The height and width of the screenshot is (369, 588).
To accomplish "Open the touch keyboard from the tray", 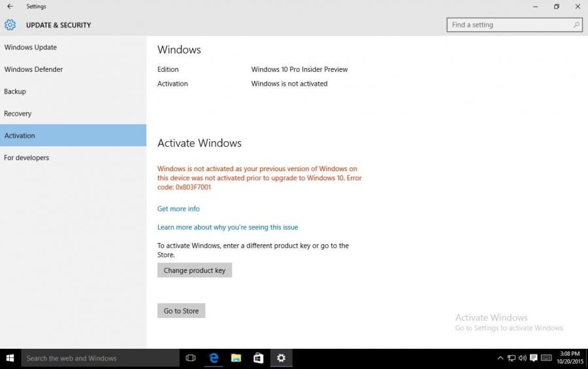I will pyautogui.click(x=545, y=358).
